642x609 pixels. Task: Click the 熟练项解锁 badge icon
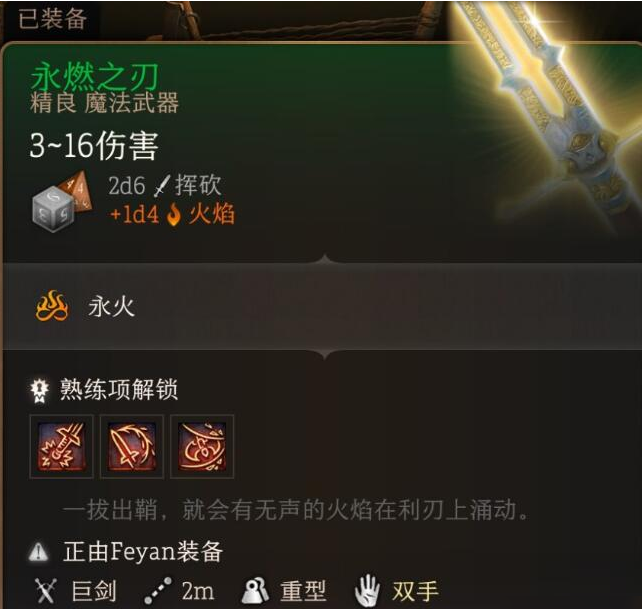[x=39, y=390]
